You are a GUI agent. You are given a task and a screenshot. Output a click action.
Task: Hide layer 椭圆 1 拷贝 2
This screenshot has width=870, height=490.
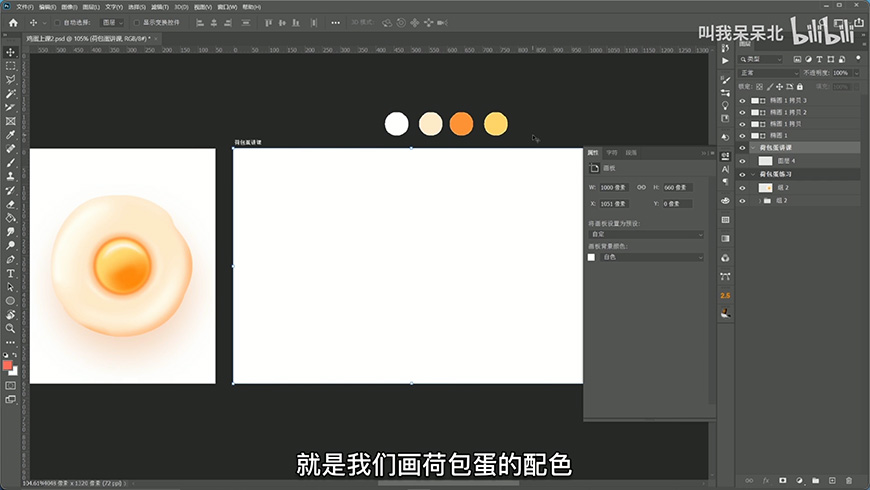pyautogui.click(x=742, y=113)
